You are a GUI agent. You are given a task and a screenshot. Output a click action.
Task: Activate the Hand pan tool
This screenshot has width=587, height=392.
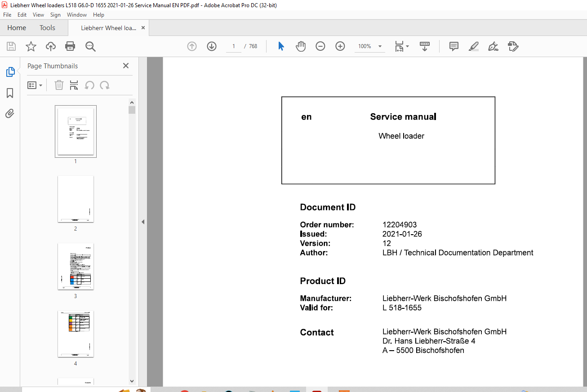click(301, 46)
